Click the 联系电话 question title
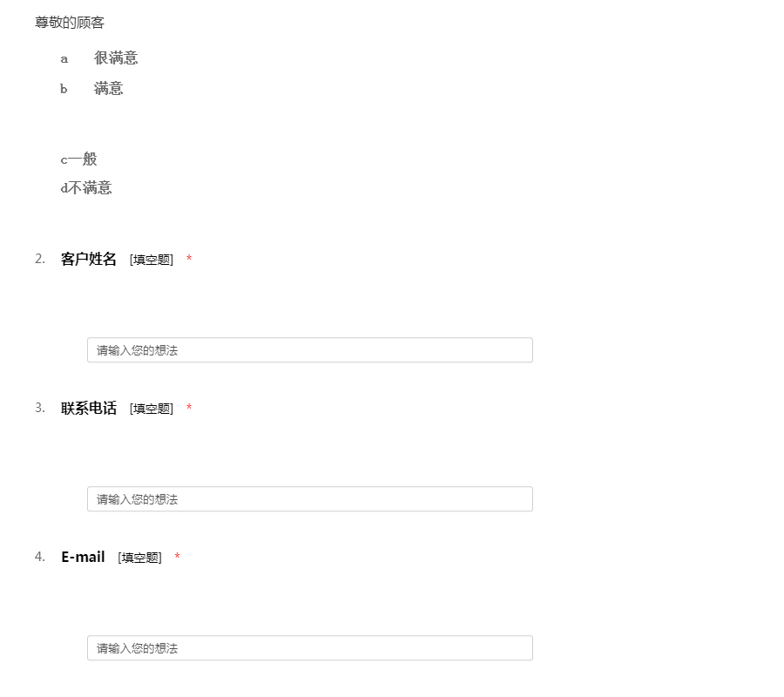Screen dimensions: 784x697 click(x=89, y=408)
